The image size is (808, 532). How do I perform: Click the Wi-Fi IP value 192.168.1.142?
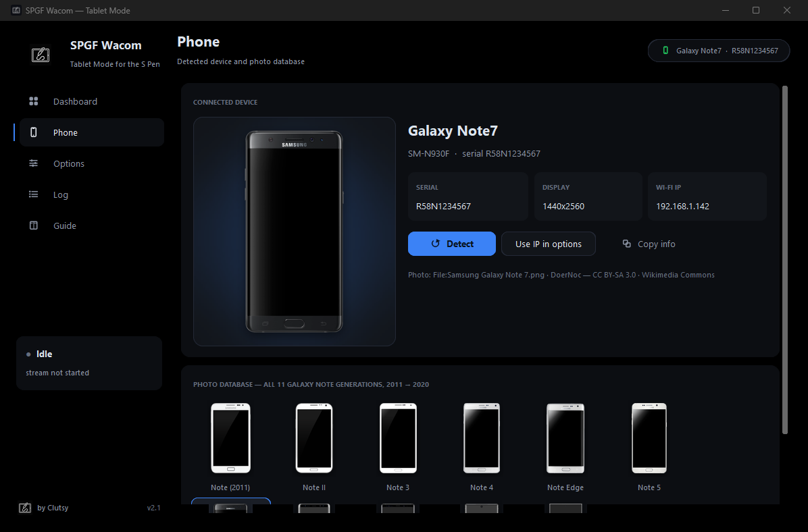(x=682, y=206)
